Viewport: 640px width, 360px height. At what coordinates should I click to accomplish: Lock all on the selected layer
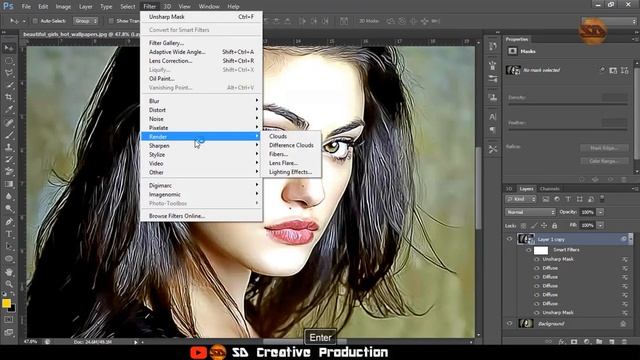pyautogui.click(x=554, y=225)
